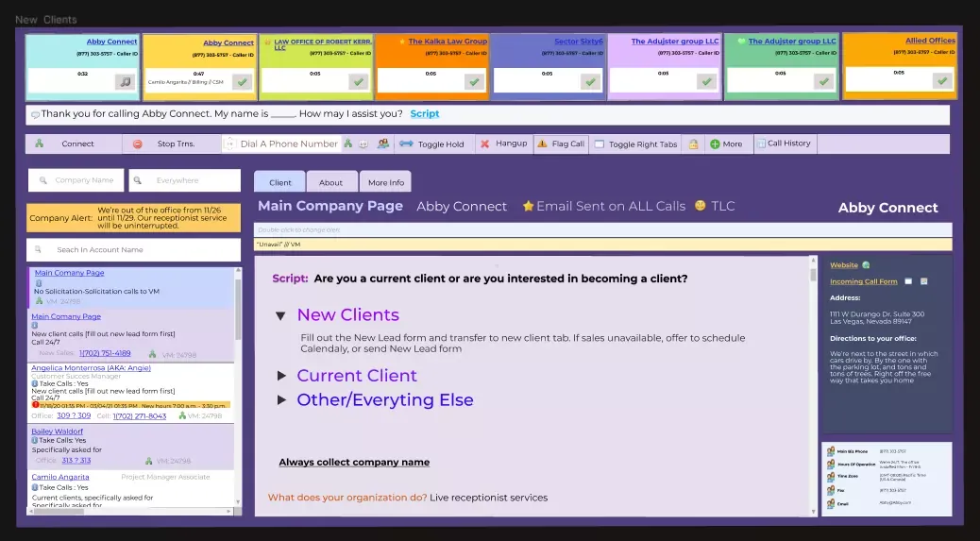Switch to the More Info tab
The width and height of the screenshot is (980, 541).
[x=385, y=182]
